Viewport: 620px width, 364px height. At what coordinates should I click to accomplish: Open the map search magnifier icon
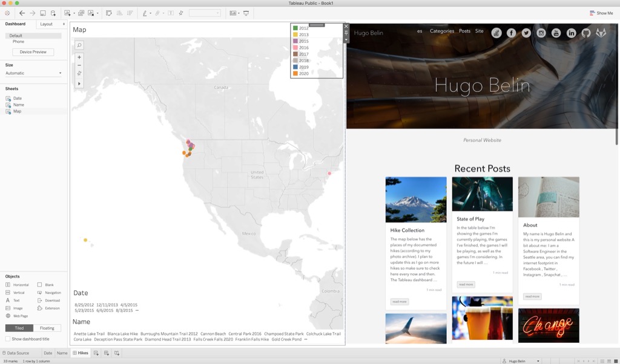coord(79,45)
